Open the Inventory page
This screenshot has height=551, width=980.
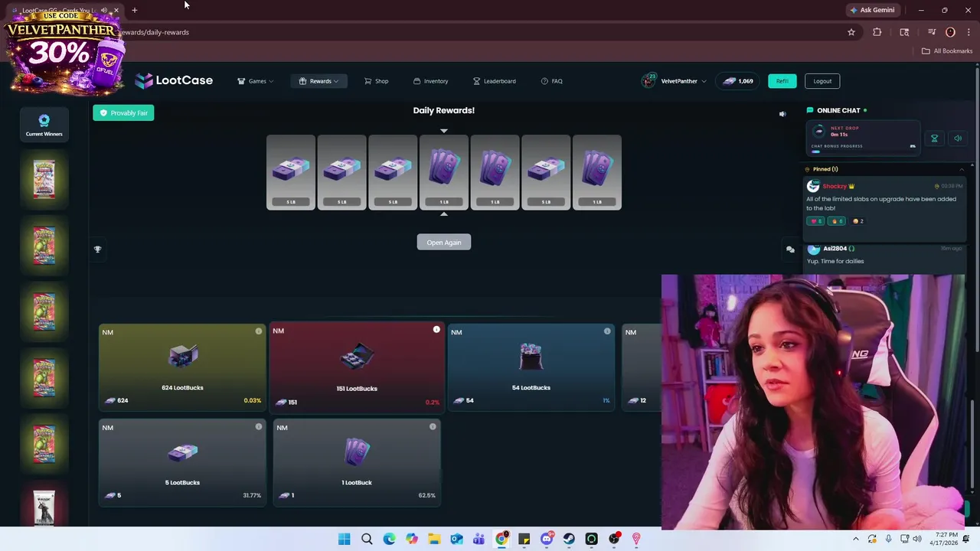pyautogui.click(x=430, y=81)
